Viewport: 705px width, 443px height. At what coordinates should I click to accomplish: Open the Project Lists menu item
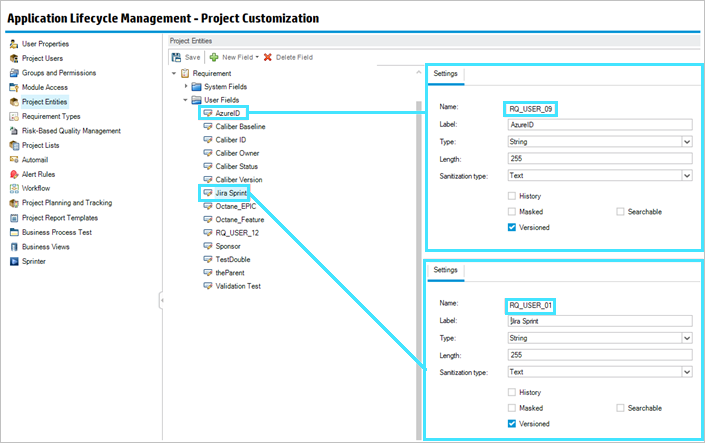40,145
